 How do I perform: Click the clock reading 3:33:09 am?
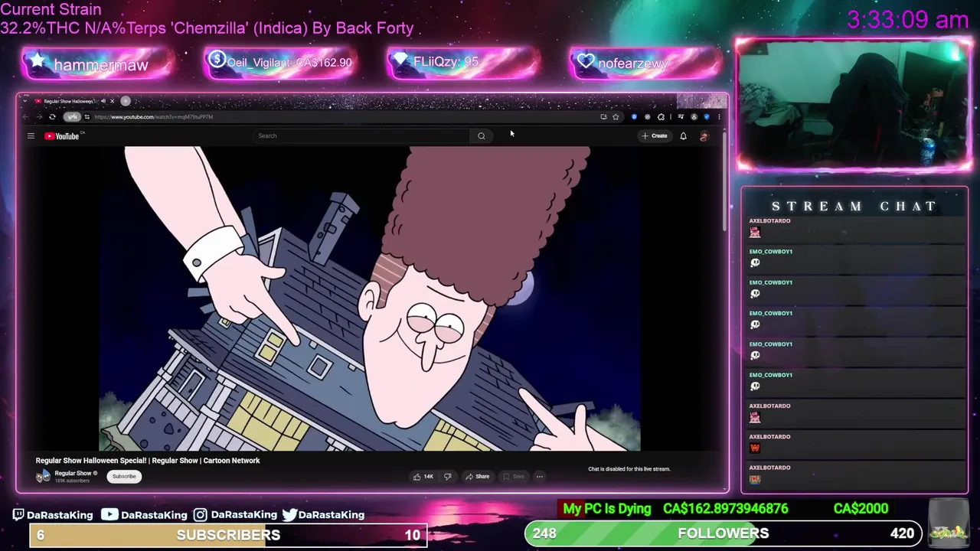(907, 21)
